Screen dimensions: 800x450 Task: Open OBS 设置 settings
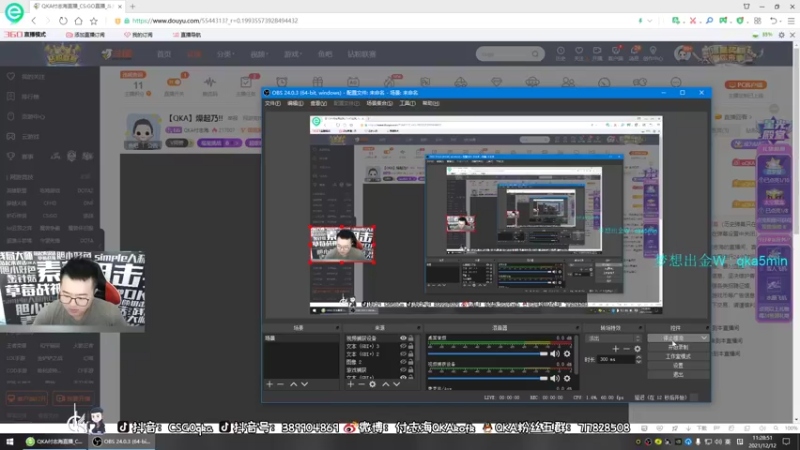pyautogui.click(x=678, y=365)
